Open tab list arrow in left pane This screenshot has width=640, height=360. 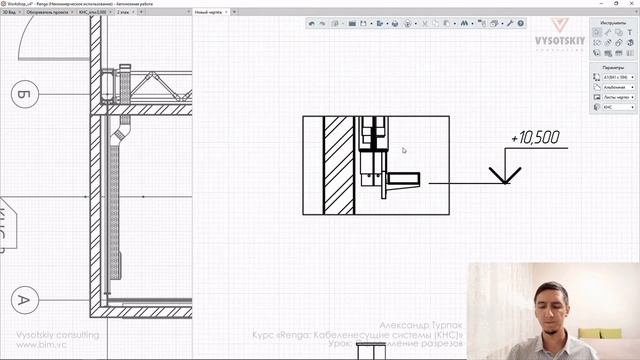click(189, 12)
